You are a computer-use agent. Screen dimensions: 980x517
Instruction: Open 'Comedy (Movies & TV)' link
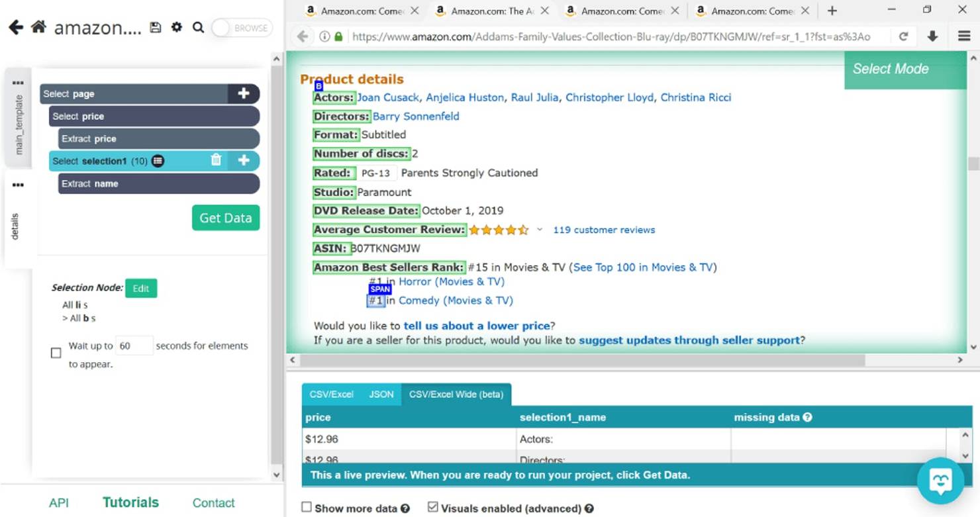click(456, 301)
